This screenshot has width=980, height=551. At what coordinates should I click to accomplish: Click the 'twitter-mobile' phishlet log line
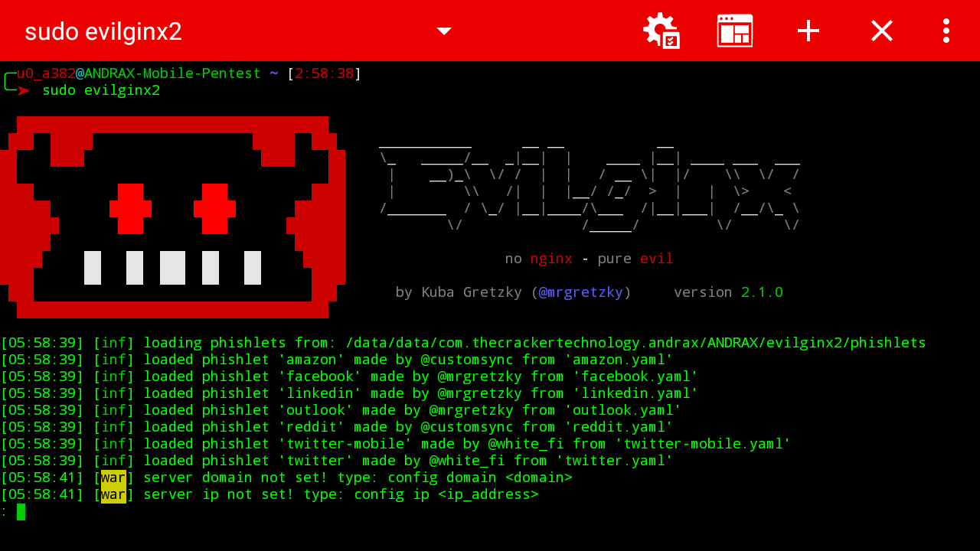(x=396, y=444)
